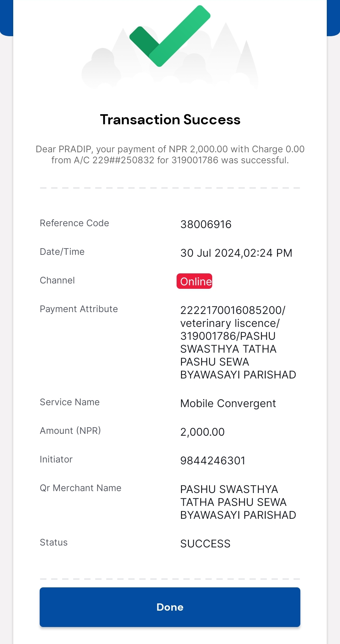The height and width of the screenshot is (644, 340).
Task: Select the Qr Merchant Name value
Action: click(238, 502)
